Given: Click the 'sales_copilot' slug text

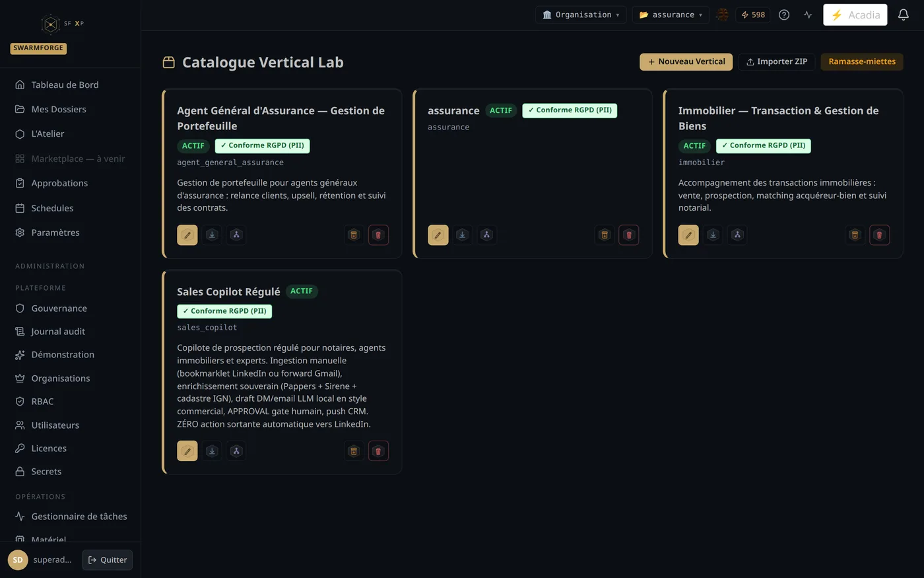Looking at the screenshot, I should click(x=207, y=328).
